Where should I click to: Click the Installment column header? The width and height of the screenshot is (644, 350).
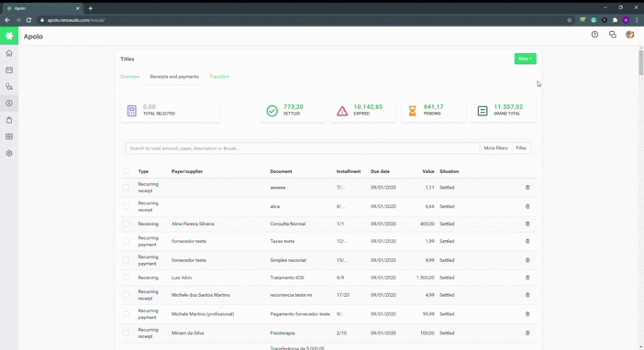[x=349, y=171]
